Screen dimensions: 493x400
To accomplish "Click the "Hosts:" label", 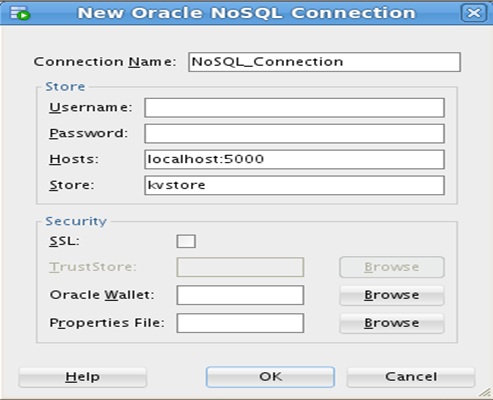I will [x=74, y=159].
